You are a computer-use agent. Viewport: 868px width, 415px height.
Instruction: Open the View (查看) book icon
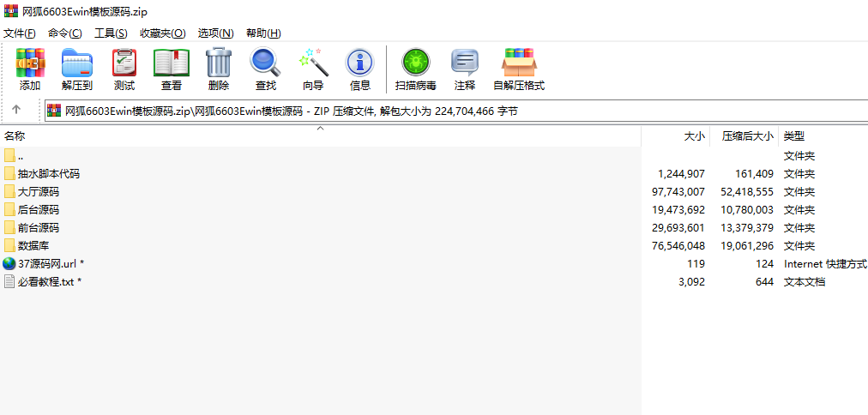(x=172, y=63)
